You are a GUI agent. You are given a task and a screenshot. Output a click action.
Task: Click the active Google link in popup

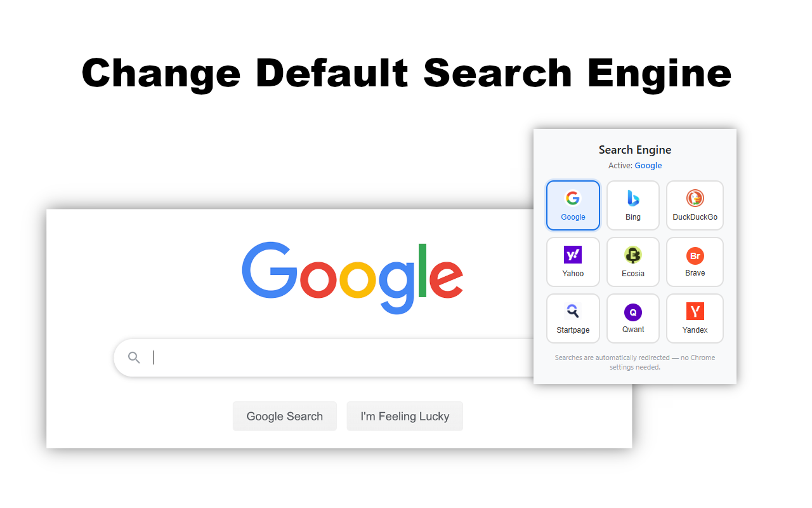[x=648, y=166]
